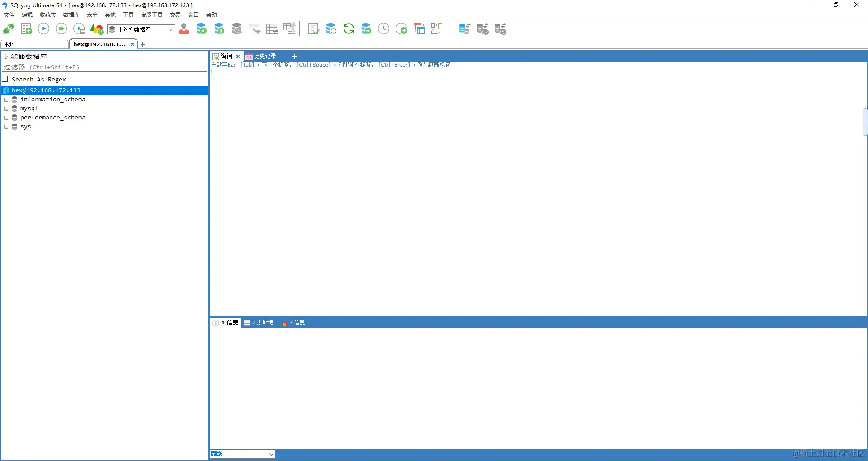The image size is (868, 461).
Task: Add a new connection tab with plus
Action: click(143, 44)
